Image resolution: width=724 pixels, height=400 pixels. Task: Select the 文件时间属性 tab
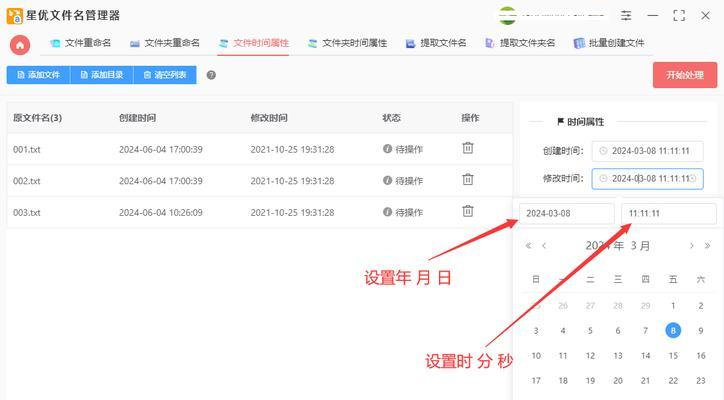(x=254, y=43)
